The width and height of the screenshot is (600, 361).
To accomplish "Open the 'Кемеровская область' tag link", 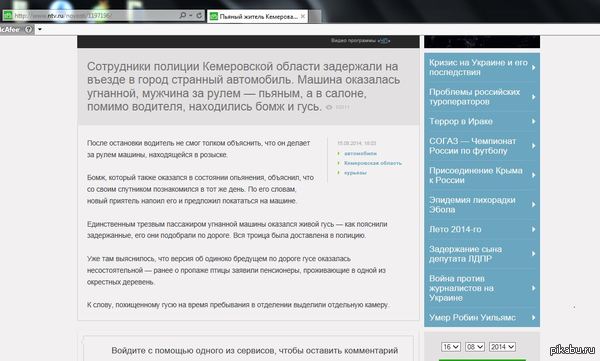I will click(373, 163).
